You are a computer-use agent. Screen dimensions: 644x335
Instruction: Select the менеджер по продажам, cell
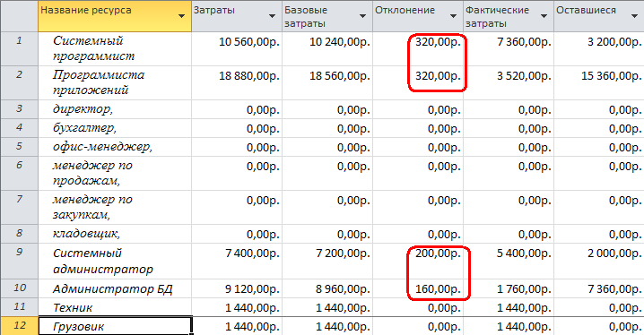coord(115,174)
